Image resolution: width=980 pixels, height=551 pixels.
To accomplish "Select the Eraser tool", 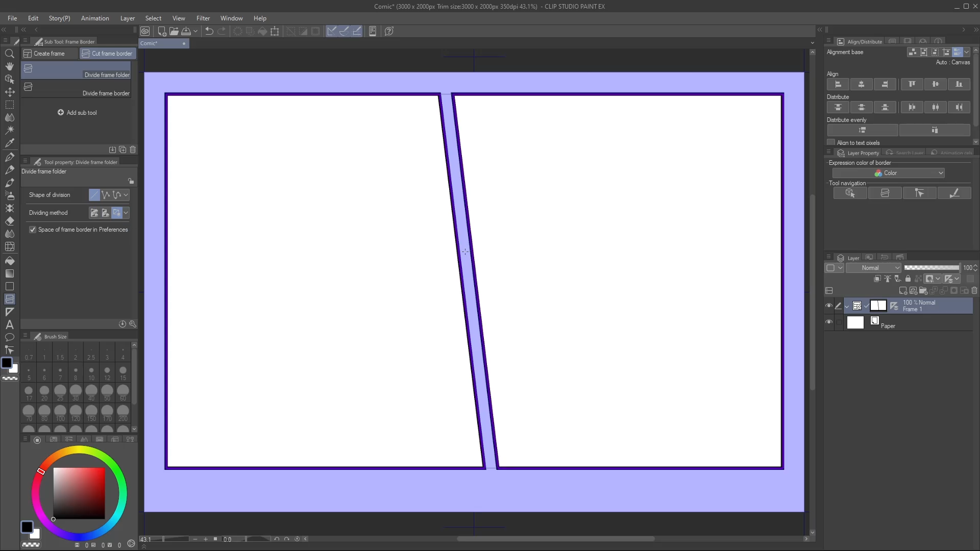I will (x=9, y=221).
